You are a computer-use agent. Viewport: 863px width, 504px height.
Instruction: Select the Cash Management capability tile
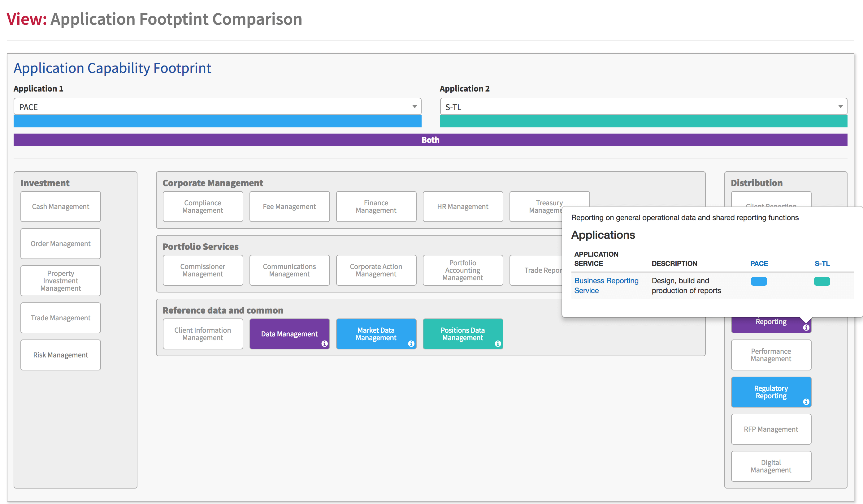pyautogui.click(x=61, y=206)
